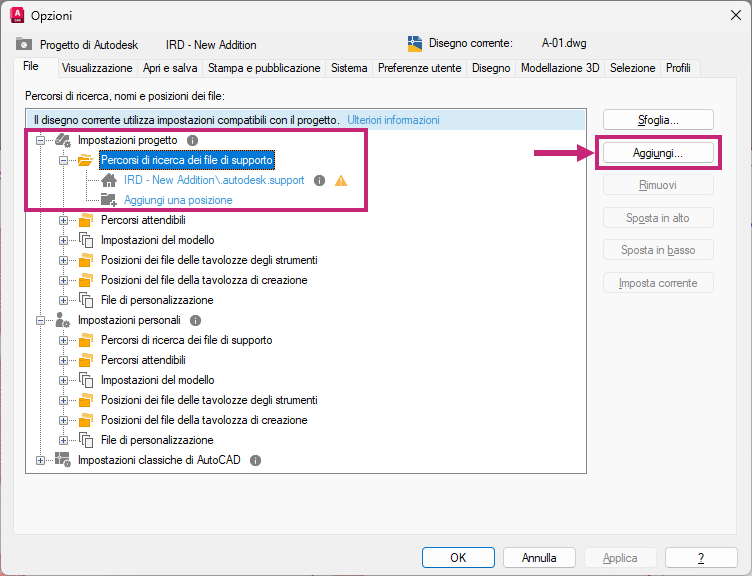This screenshot has height=576, width=752.
Task: Switch to the Visualizzazione tab
Action: coord(97,68)
